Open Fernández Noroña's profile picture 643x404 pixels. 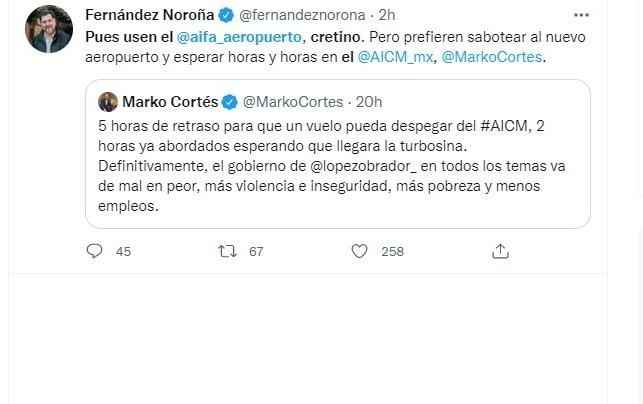pos(48,29)
